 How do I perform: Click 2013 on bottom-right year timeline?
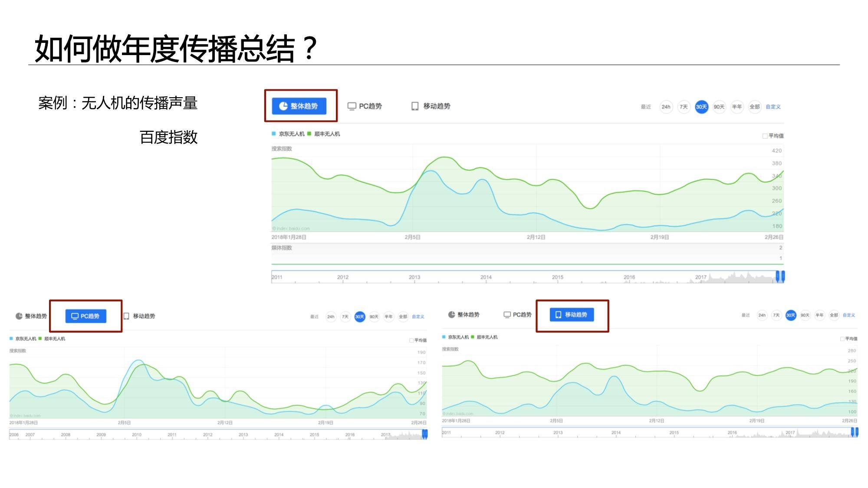(x=558, y=433)
